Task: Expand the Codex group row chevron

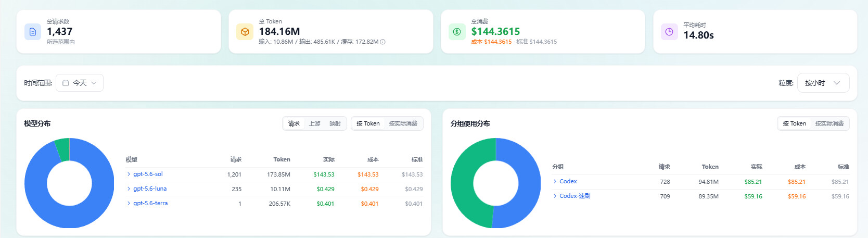Action: [555, 182]
